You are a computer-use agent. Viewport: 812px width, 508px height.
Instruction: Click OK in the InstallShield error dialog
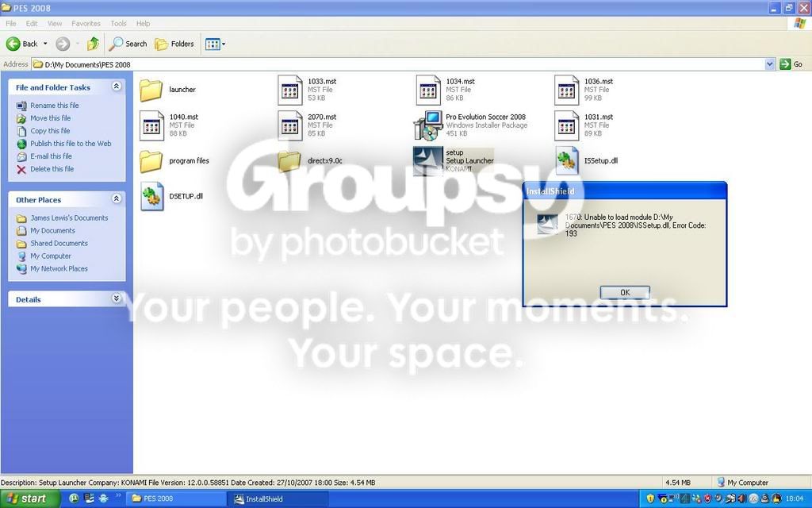click(625, 292)
